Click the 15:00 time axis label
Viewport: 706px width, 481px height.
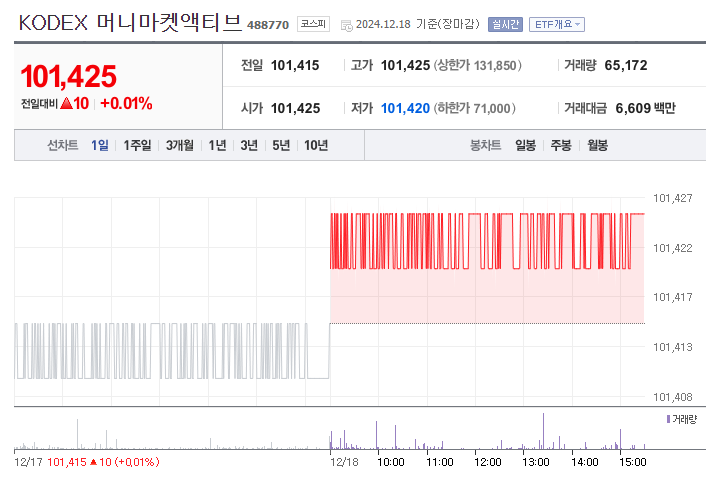633,462
